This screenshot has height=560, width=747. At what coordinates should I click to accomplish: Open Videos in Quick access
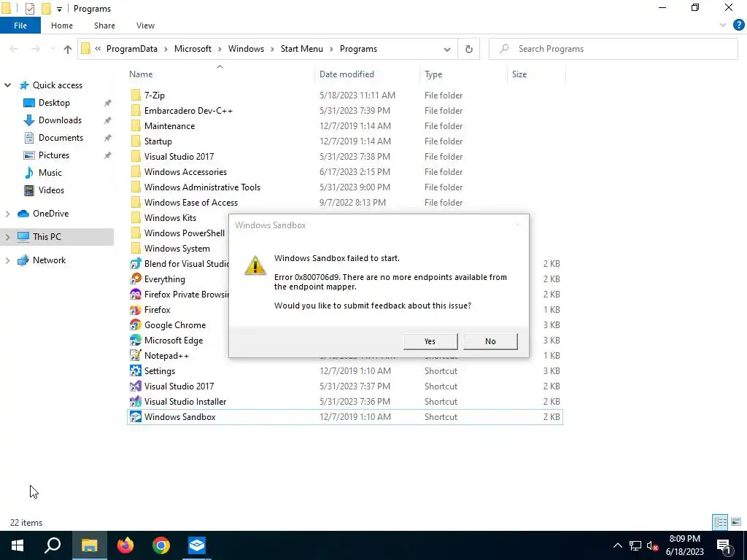(51, 190)
